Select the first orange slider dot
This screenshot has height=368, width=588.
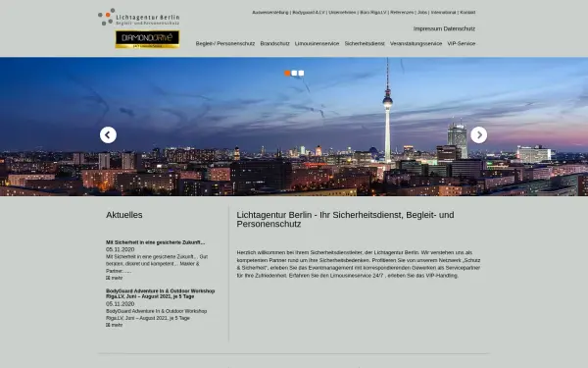tap(287, 74)
